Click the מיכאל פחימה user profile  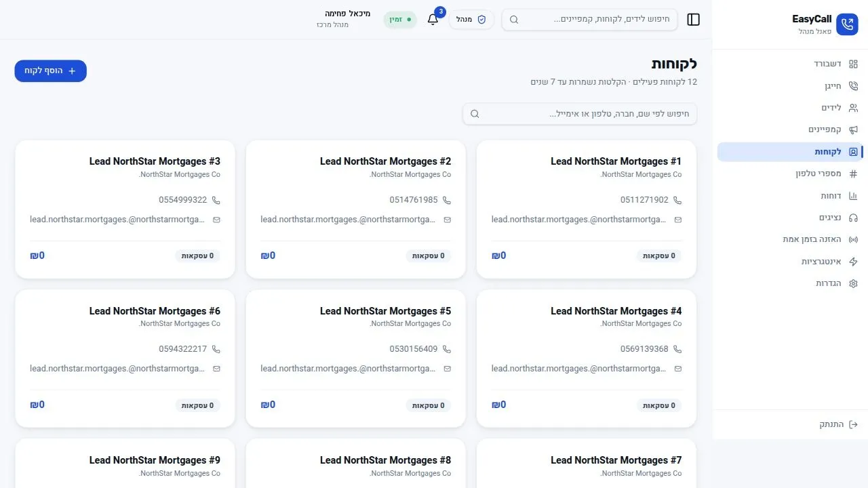point(344,19)
